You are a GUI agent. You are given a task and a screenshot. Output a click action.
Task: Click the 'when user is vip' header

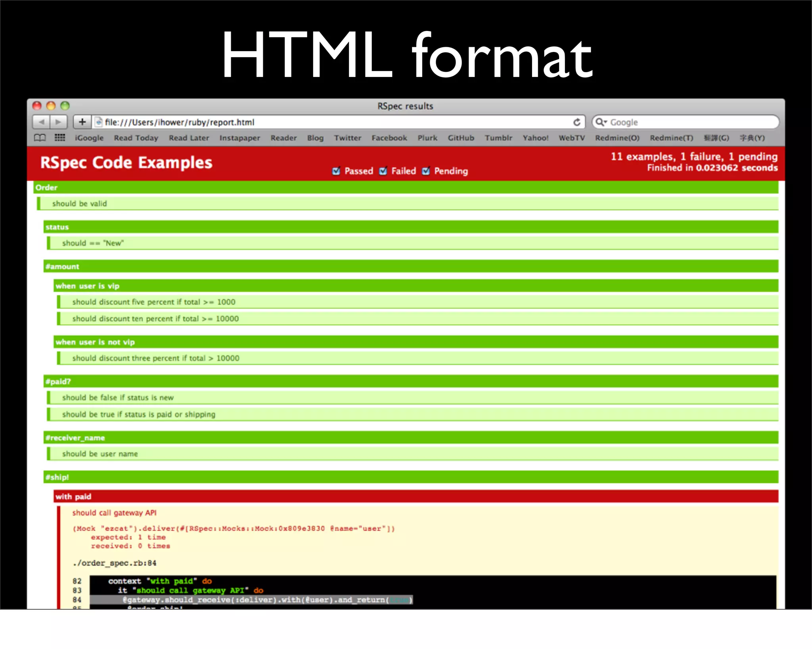tap(416, 286)
